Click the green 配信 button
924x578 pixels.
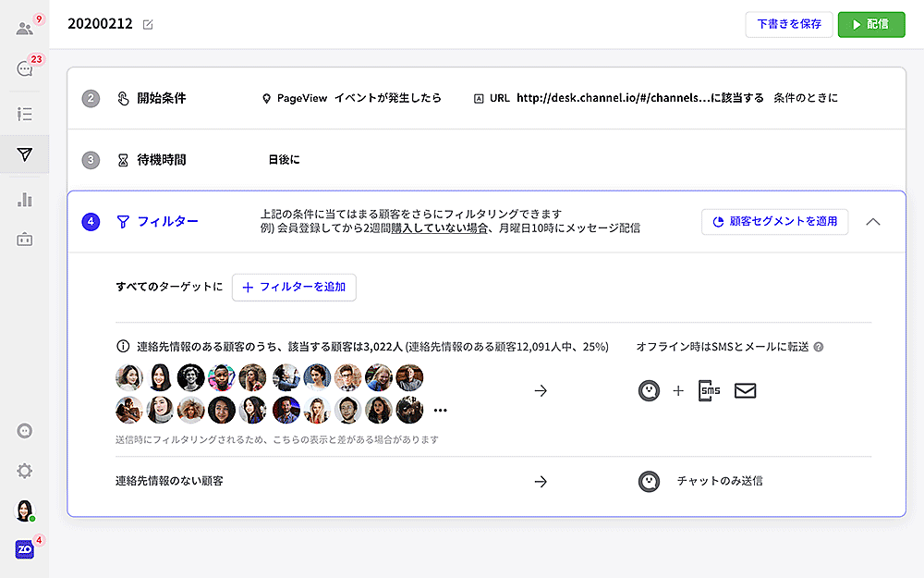tap(870, 25)
